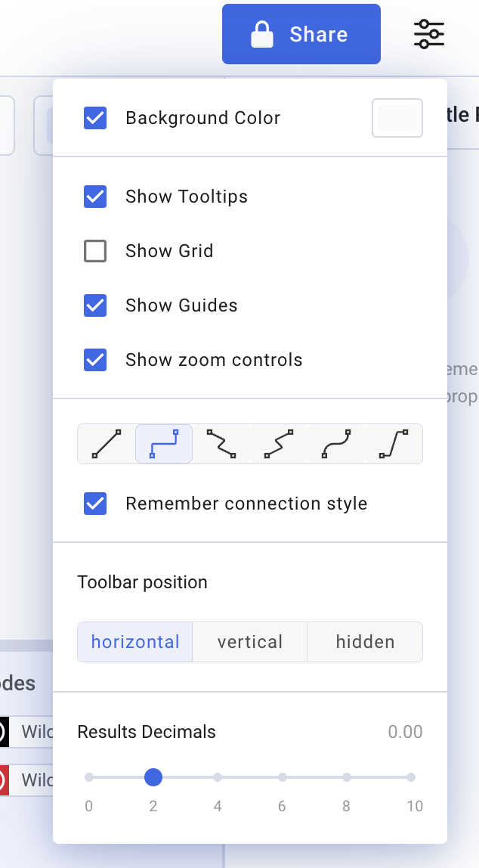Select the orthogonal elbow connection style
This screenshot has width=479, height=868.
click(x=164, y=444)
